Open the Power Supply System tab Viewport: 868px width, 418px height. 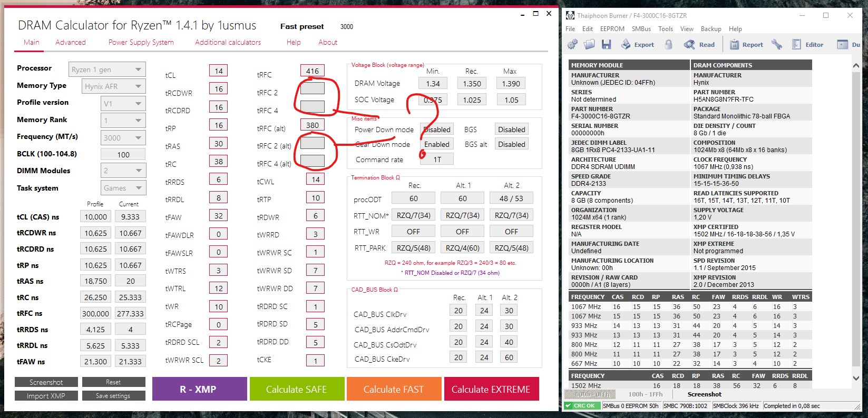(x=141, y=42)
